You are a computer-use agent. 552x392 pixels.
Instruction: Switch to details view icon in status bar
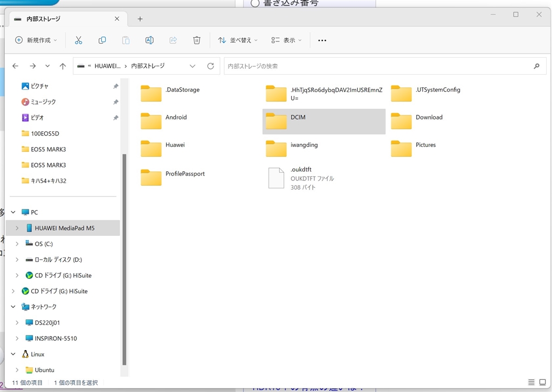pyautogui.click(x=531, y=382)
